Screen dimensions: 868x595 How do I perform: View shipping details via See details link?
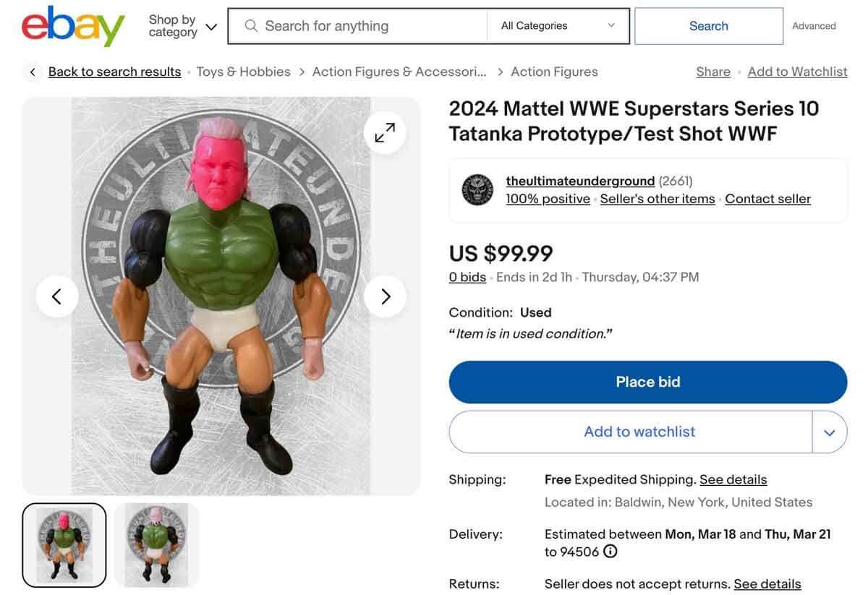733,479
